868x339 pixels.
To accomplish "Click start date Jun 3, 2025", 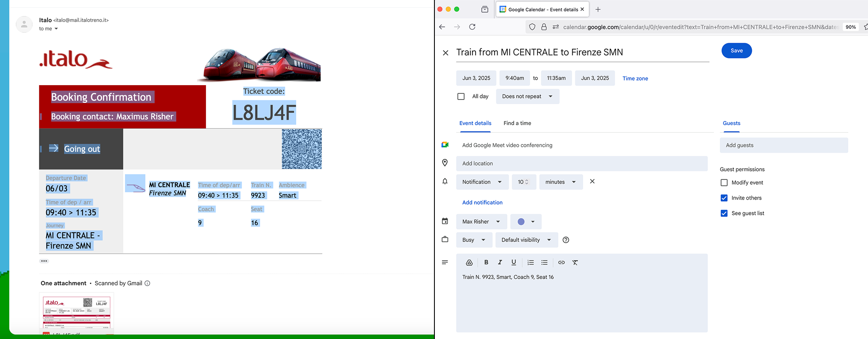I will point(476,78).
